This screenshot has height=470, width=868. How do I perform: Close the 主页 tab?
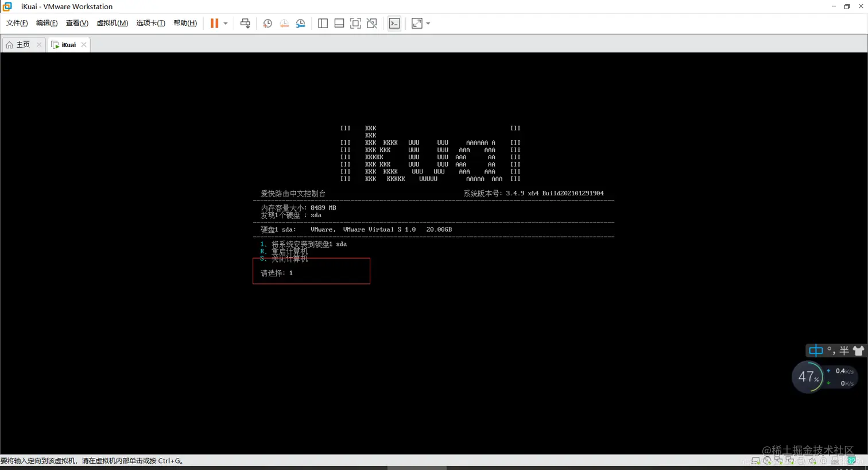39,44
